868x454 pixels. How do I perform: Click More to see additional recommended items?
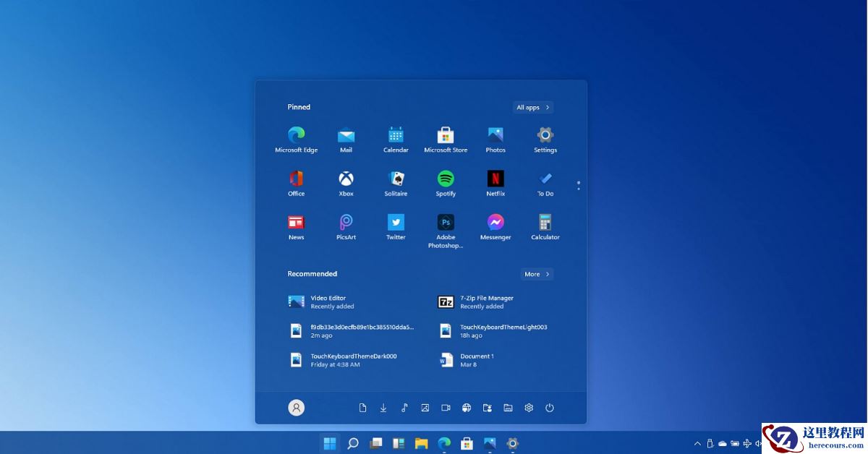pyautogui.click(x=537, y=274)
